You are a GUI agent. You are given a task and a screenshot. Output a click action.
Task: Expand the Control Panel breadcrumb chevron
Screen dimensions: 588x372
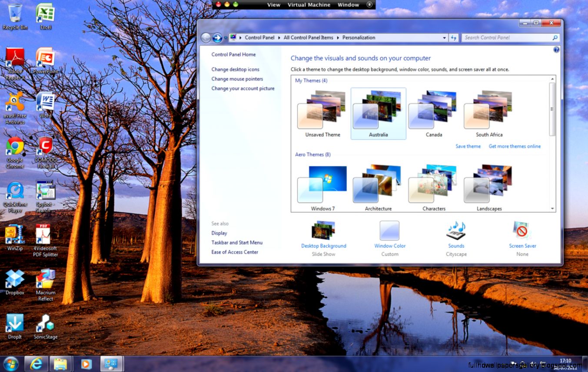278,37
